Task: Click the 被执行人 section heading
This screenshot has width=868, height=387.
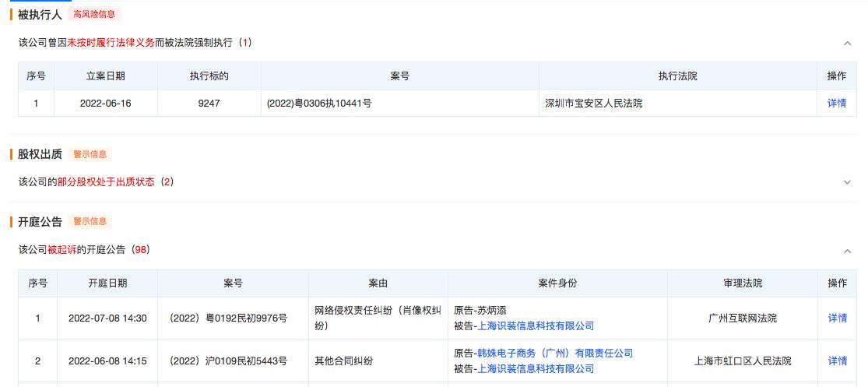Action: coord(40,15)
